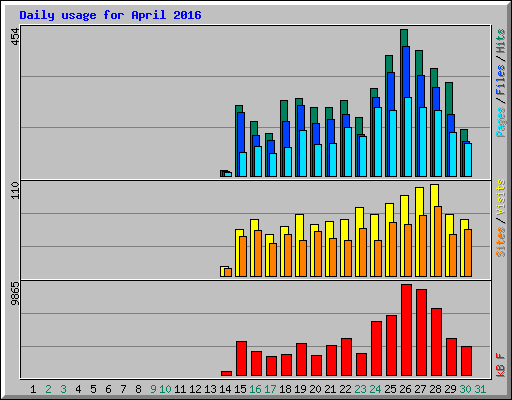
Task: Click the cyan Pages bar for day 15
Action: (243, 164)
